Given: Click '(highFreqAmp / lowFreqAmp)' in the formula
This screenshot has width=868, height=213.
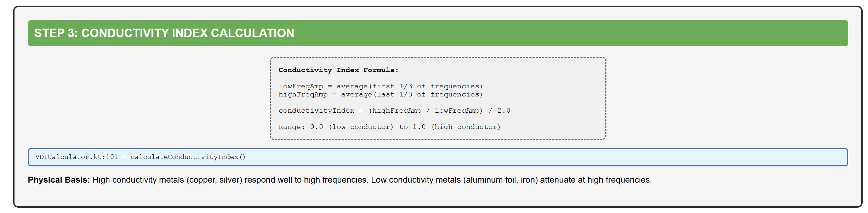Looking at the screenshot, I should click(x=426, y=111).
